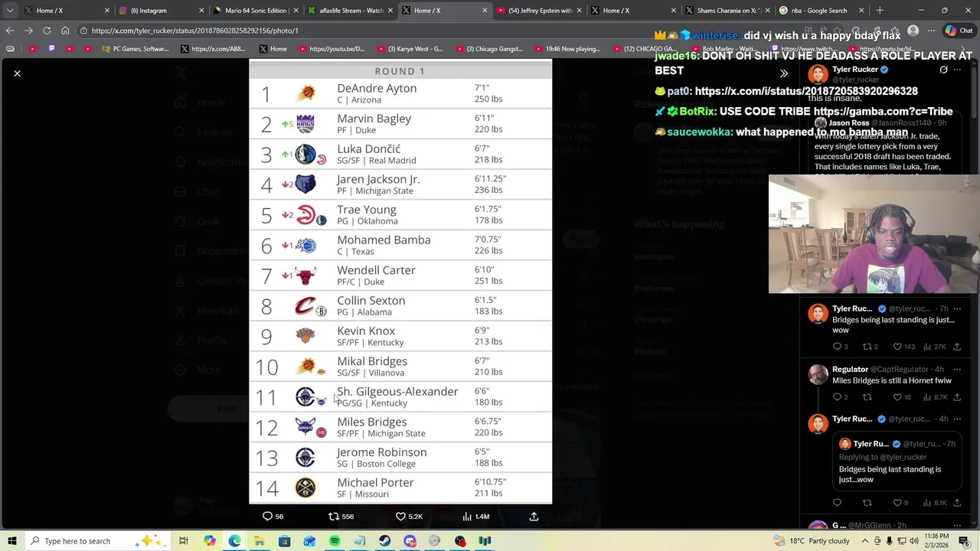Go back to previous page
The height and width of the screenshot is (551, 980).
click(x=10, y=31)
